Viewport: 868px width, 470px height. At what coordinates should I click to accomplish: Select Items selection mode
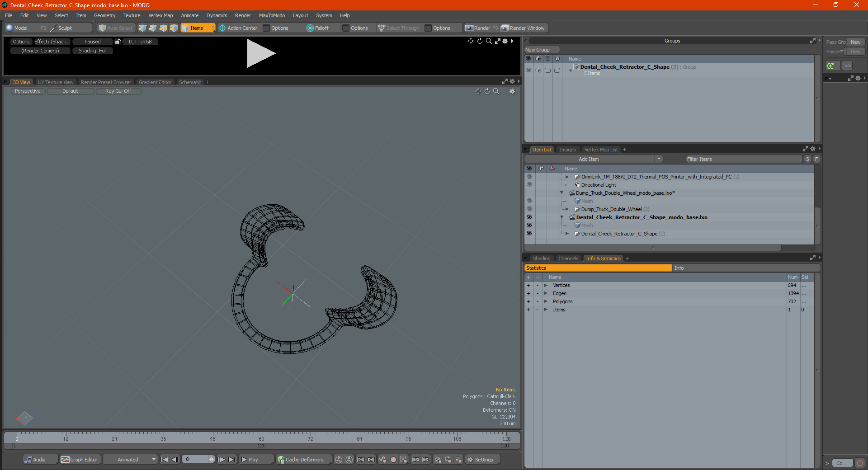(198, 28)
